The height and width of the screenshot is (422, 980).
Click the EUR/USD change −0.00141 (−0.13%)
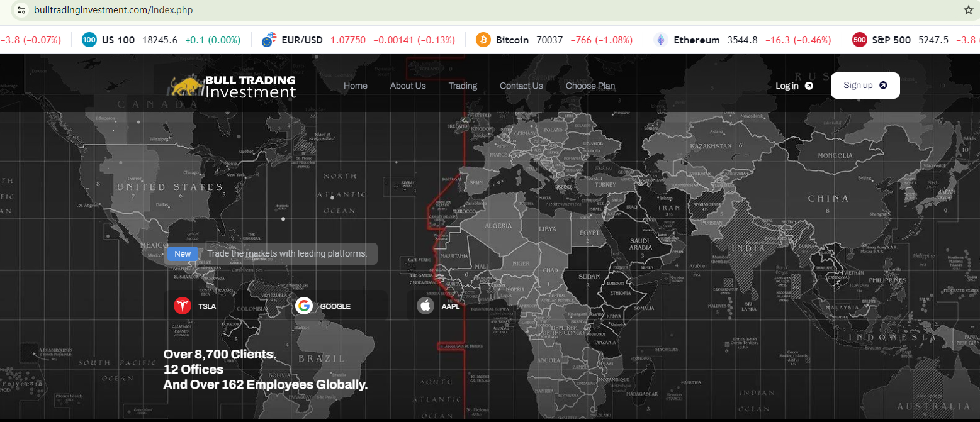(x=414, y=40)
